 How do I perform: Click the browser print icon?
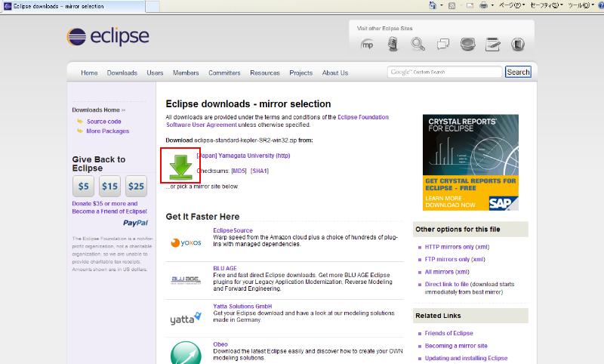click(x=484, y=5)
